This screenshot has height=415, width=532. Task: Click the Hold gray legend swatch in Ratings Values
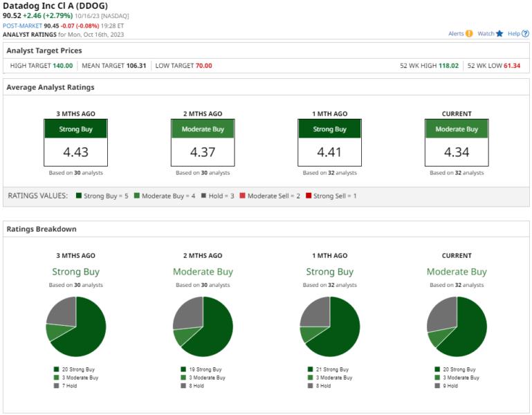point(203,196)
